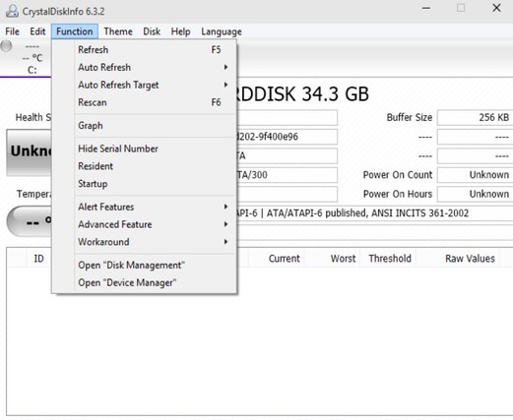Screen dimensions: 513x420
Task: Click the temperature display button
Action: point(30,221)
